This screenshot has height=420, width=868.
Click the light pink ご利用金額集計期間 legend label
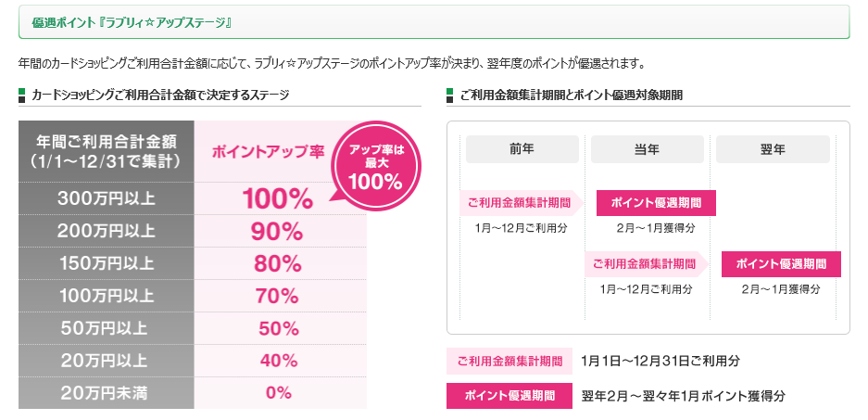(509, 362)
